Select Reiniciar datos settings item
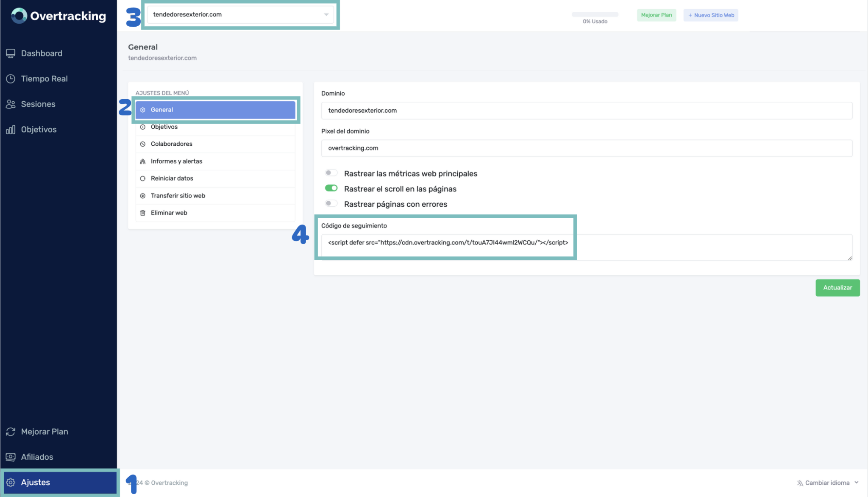This screenshot has width=868, height=497. point(215,178)
